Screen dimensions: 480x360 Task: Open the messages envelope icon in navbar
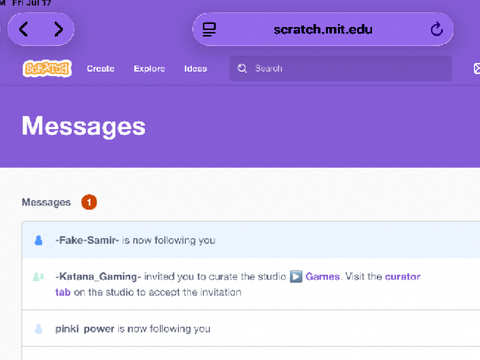tap(477, 68)
